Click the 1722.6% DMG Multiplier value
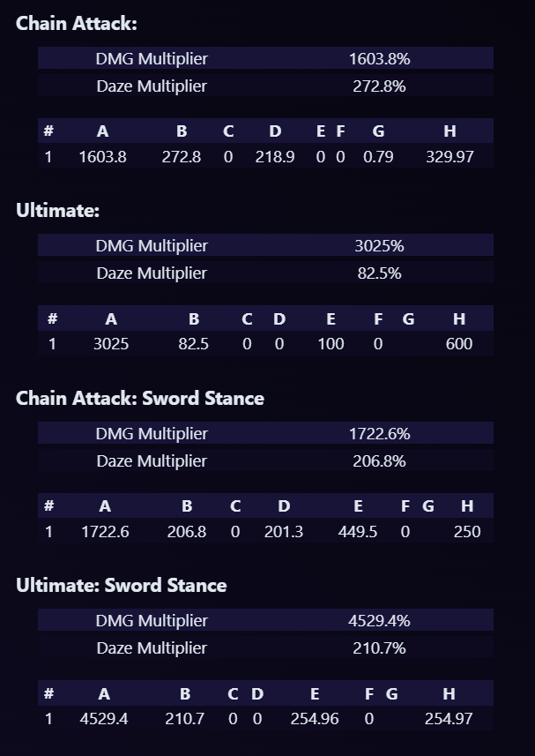The height and width of the screenshot is (756, 535). 379,434
